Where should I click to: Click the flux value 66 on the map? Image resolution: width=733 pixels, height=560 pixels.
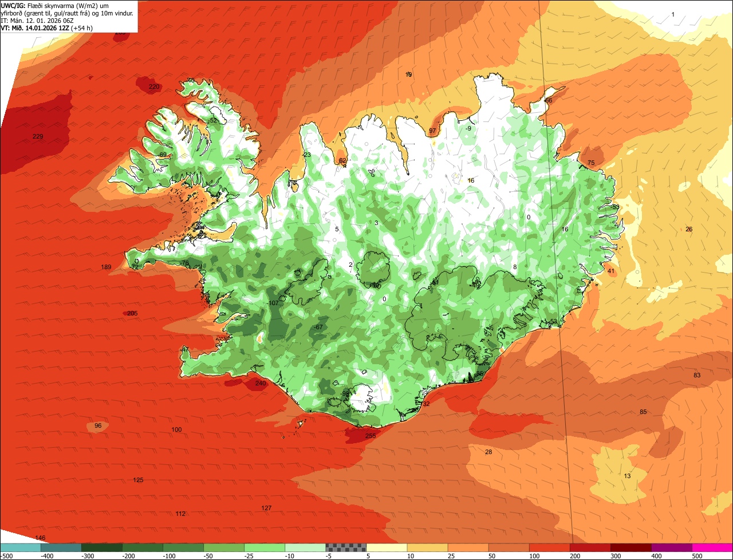click(x=548, y=100)
